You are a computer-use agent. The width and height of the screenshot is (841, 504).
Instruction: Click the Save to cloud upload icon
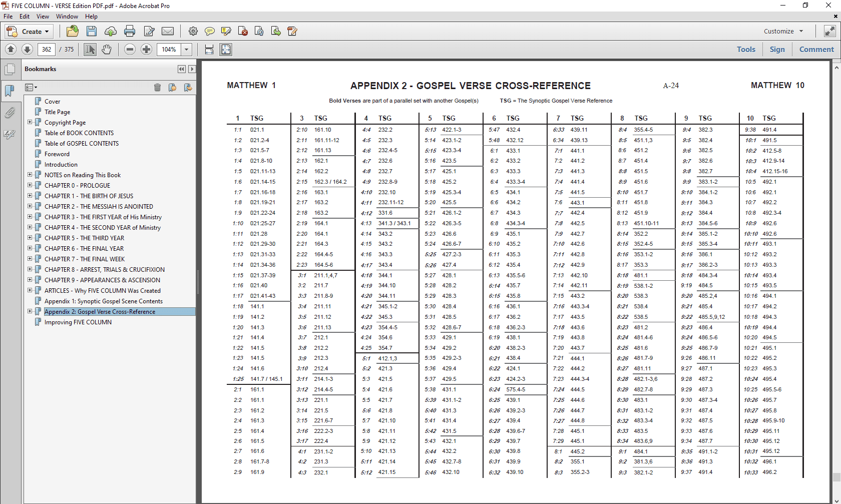(111, 31)
